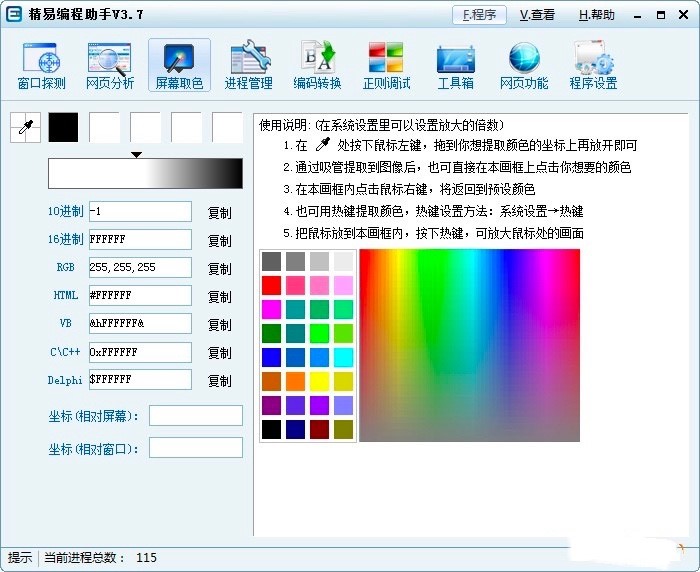Click the VB &hFFFFFF& field
The height and width of the screenshot is (572, 700).
(x=140, y=323)
